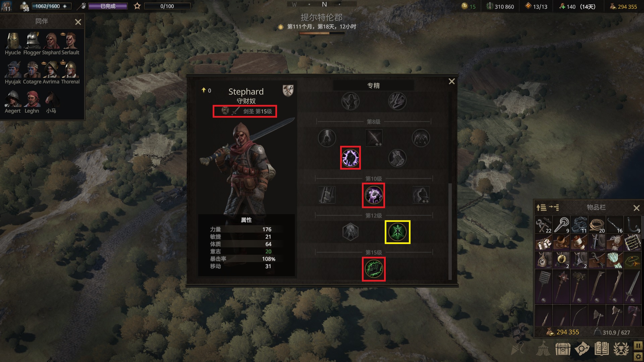Open the laurel trophy achievements icon
644x362 pixels.
[621, 349]
